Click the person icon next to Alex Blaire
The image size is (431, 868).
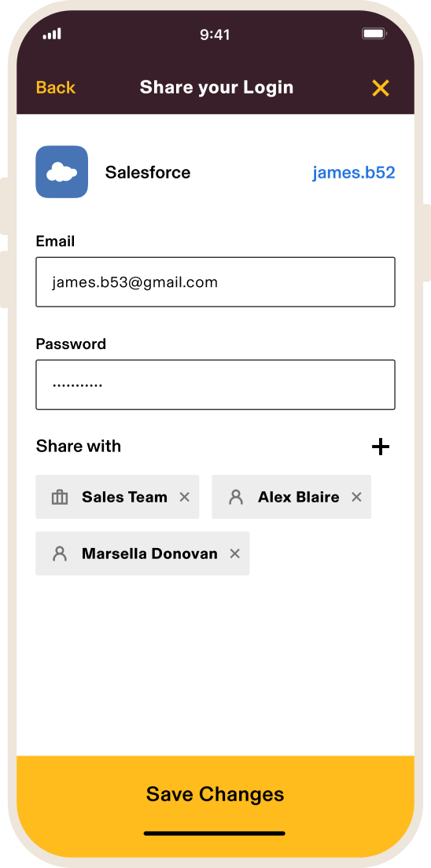tap(236, 497)
